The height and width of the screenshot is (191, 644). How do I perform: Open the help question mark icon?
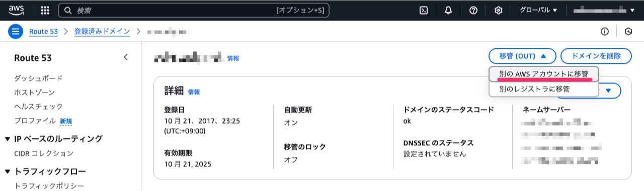473,10
